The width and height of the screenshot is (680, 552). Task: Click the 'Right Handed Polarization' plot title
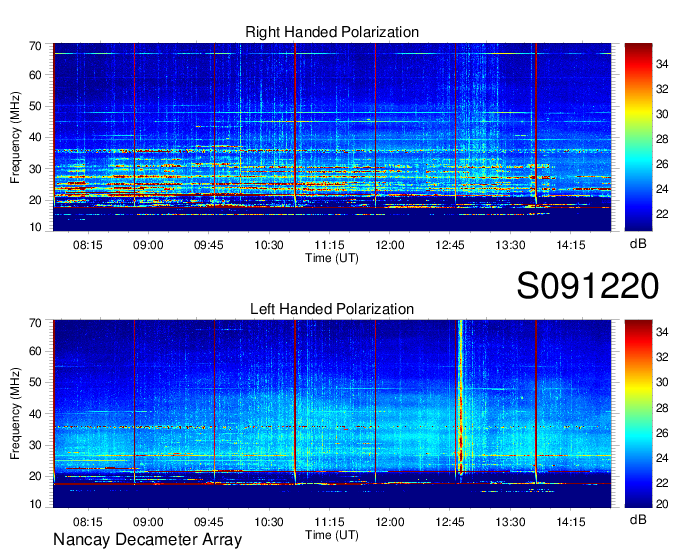coord(332,32)
